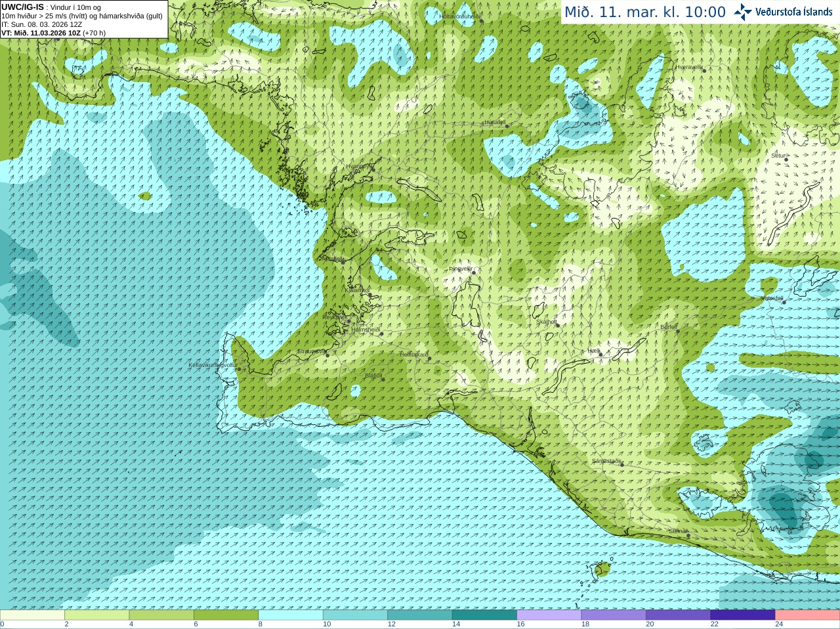840x629 pixels.
Task: Click the Hólmsheiði station label
Action: 366,330
